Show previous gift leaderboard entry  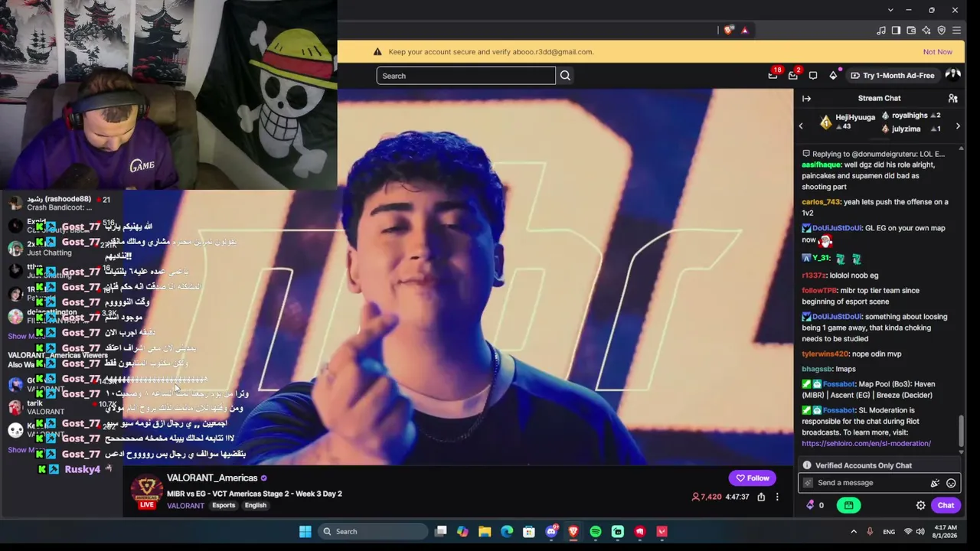coord(801,126)
